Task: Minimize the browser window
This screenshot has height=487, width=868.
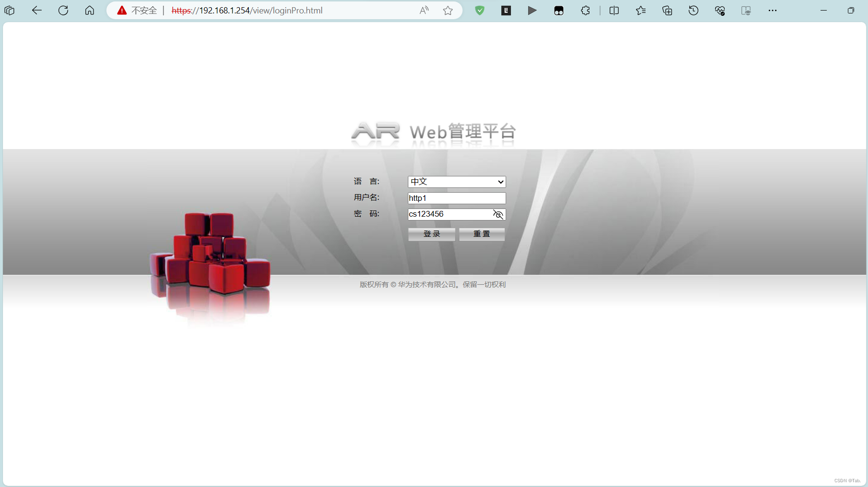Action: tap(823, 11)
